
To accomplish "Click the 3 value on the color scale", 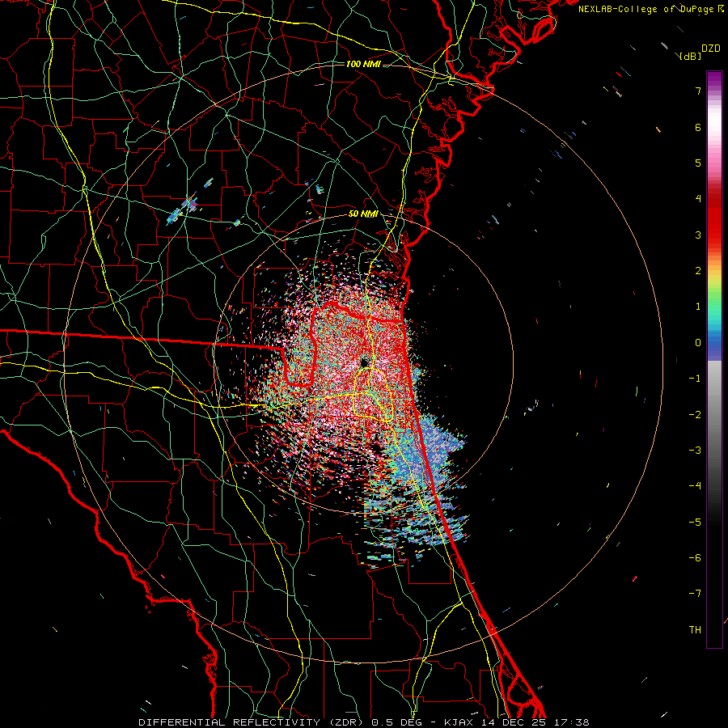I will [698, 235].
